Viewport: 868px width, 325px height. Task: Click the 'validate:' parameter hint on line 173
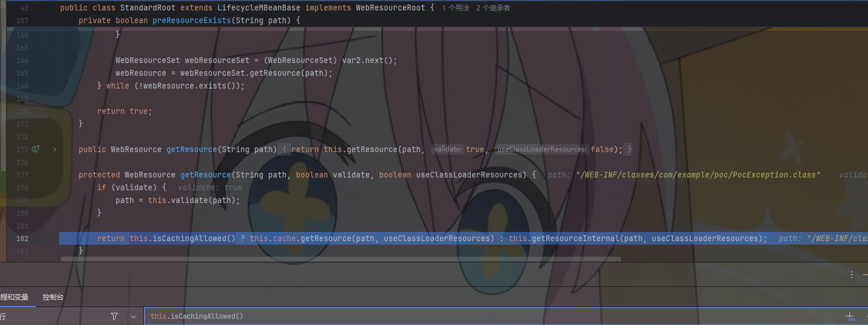(447, 149)
